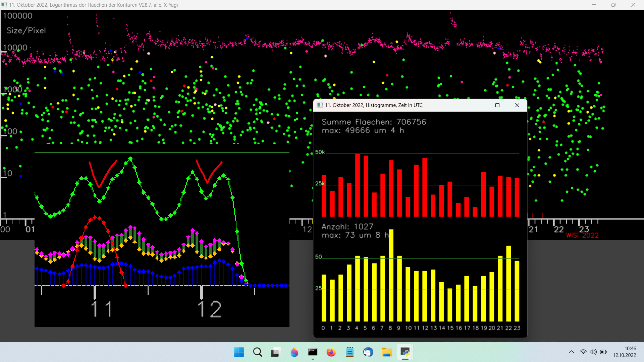
Task: Click the large '12' label in the inset plot
Action: [x=209, y=309]
